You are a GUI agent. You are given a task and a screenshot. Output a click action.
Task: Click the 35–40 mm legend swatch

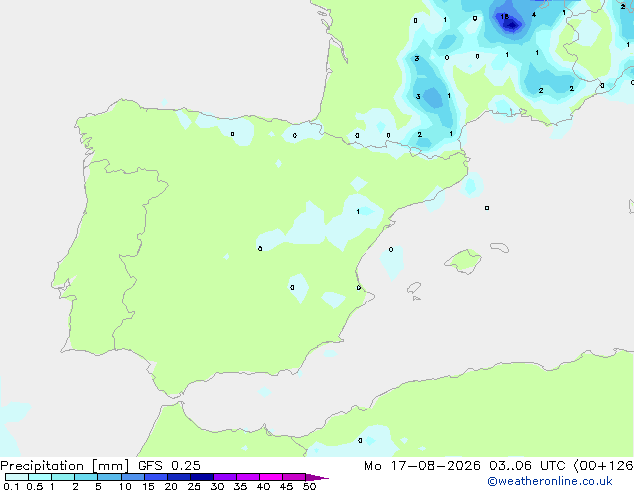pos(247,477)
